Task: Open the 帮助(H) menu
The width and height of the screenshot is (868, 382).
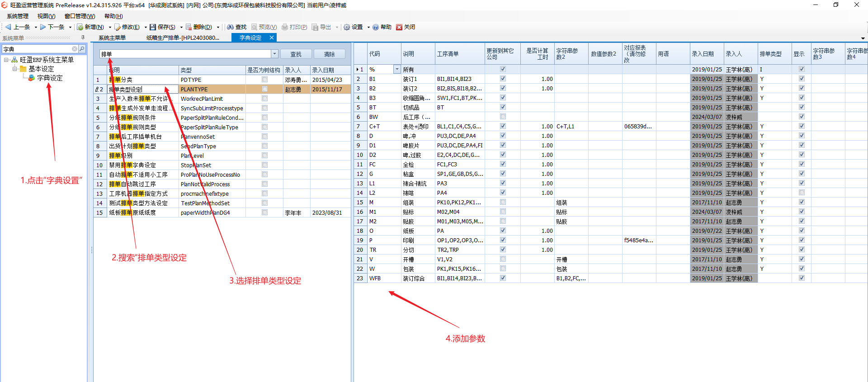Action: pyautogui.click(x=113, y=16)
